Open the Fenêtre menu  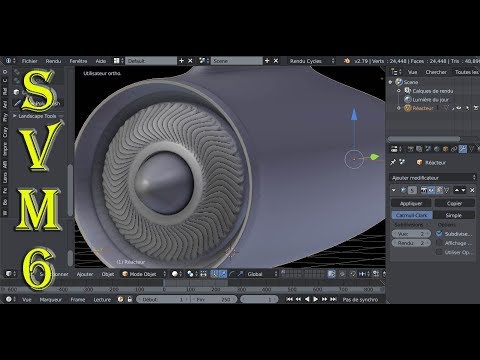[x=78, y=61]
